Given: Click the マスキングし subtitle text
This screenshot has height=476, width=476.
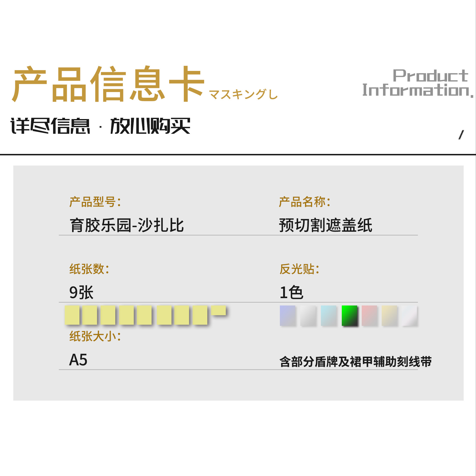Looking at the screenshot, I should tap(243, 94).
